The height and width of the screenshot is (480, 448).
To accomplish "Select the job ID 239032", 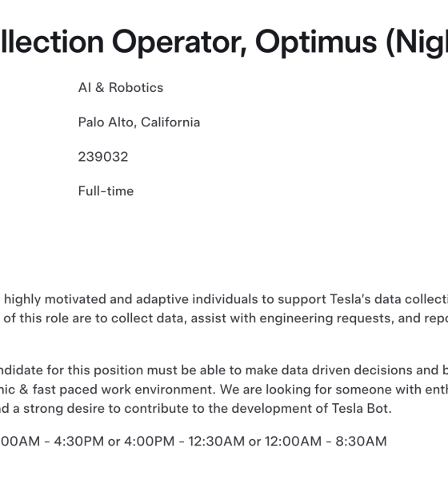I will tap(103, 157).
